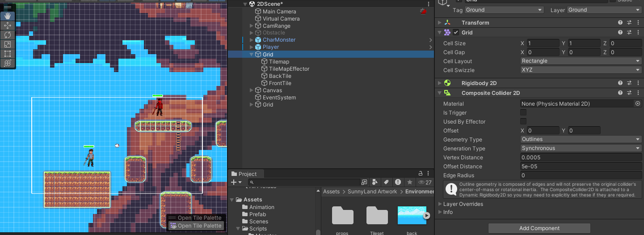Open the Layer dropdown set to Ground

(604, 10)
